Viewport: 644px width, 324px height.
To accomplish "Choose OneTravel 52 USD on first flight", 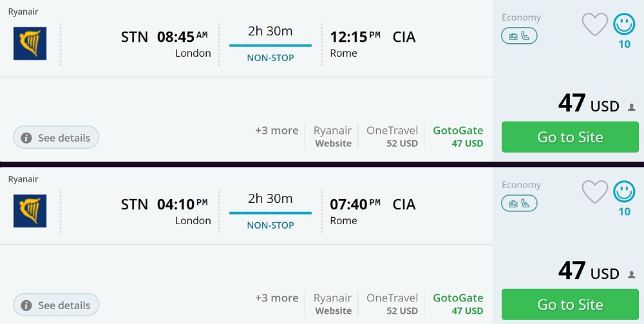I will (392, 137).
